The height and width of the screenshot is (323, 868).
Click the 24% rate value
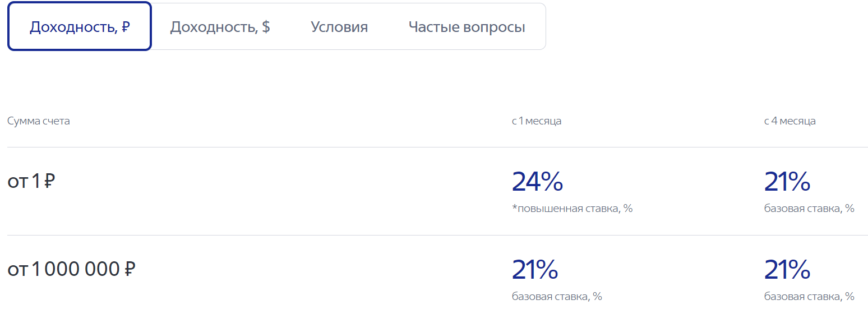pos(537,182)
